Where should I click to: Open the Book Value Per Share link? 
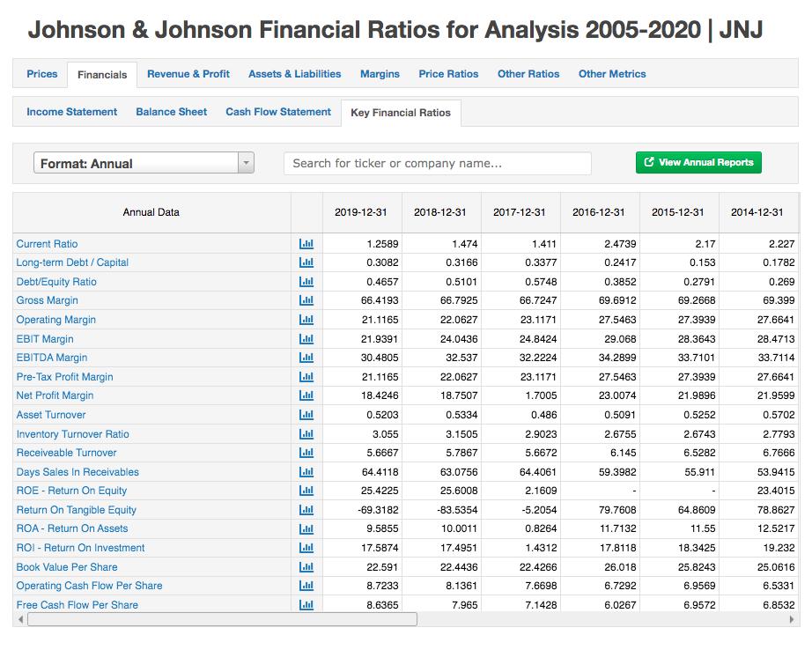[67, 567]
